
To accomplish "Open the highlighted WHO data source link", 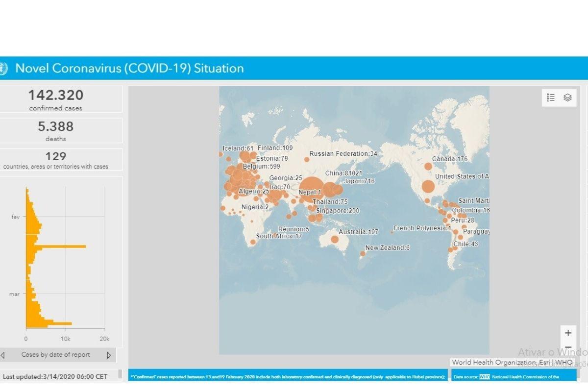I will 484,377.
